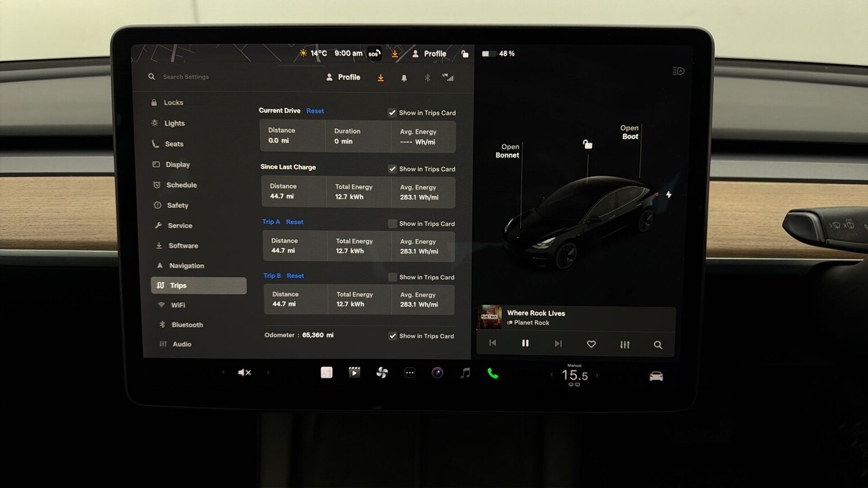Uncheck Show in Trips Card for Current Drive

[x=392, y=113]
